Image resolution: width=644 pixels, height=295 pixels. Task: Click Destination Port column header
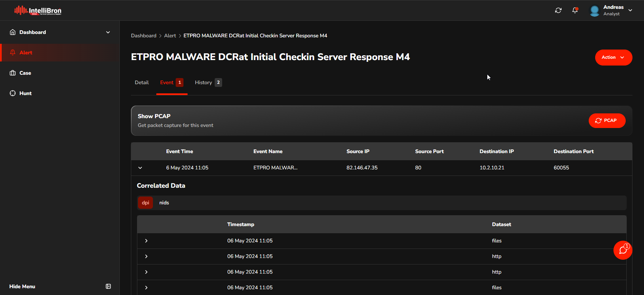pos(573,151)
